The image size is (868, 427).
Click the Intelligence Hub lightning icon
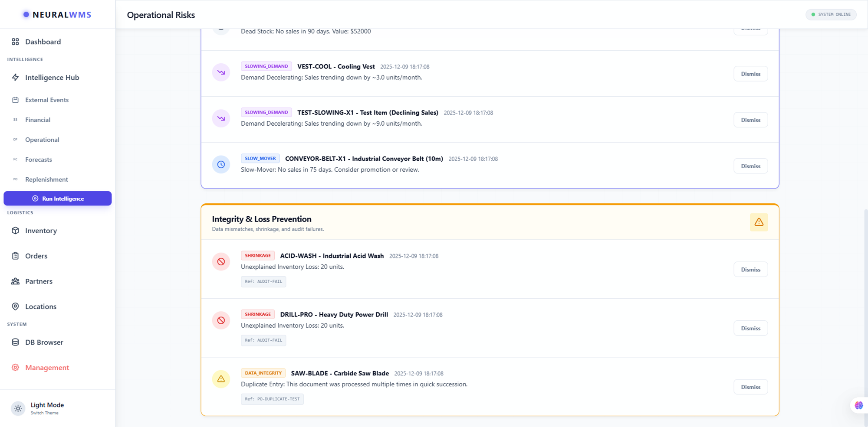pyautogui.click(x=16, y=78)
